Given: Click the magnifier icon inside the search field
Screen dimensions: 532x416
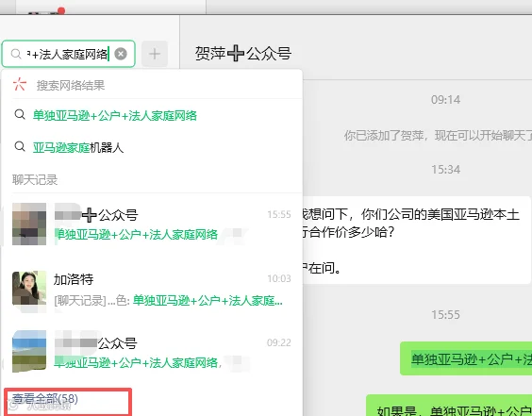Looking at the screenshot, I should pos(16,54).
